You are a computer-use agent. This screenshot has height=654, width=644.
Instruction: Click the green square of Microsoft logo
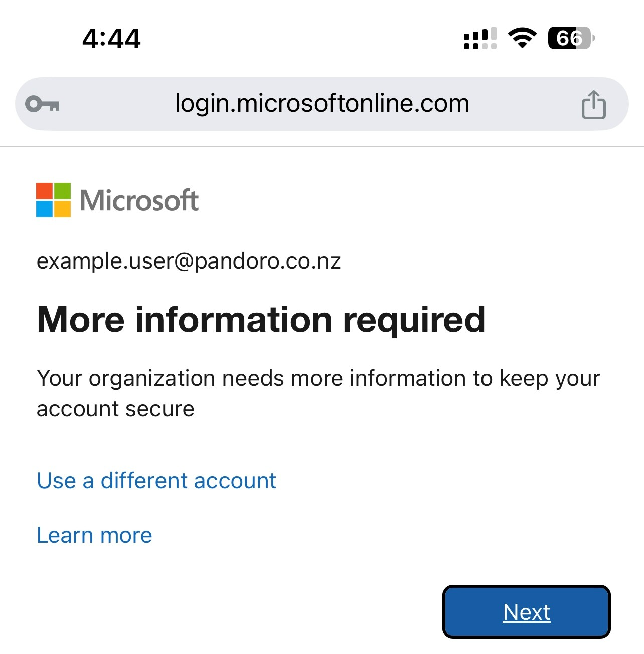pos(62,191)
